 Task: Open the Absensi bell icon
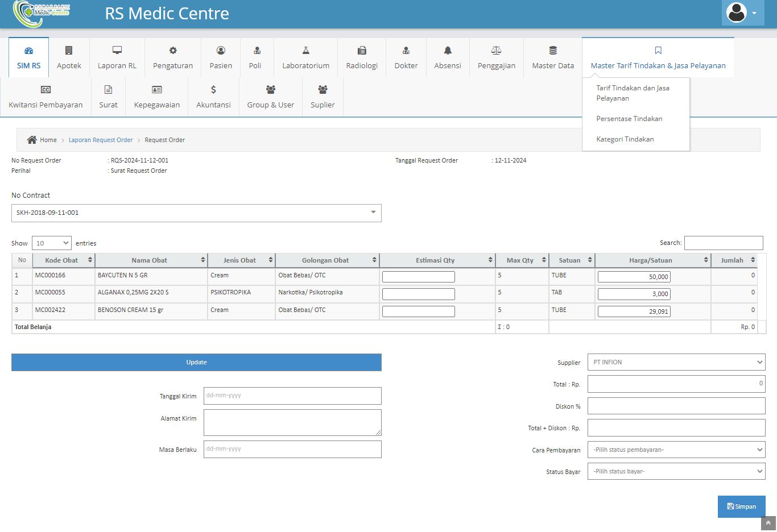coord(448,51)
